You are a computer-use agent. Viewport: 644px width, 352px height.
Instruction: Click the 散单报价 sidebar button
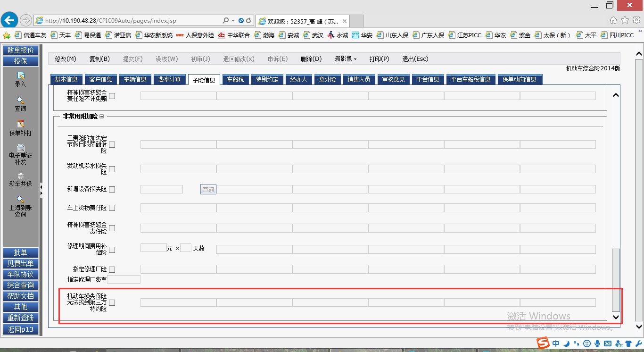[x=21, y=50]
